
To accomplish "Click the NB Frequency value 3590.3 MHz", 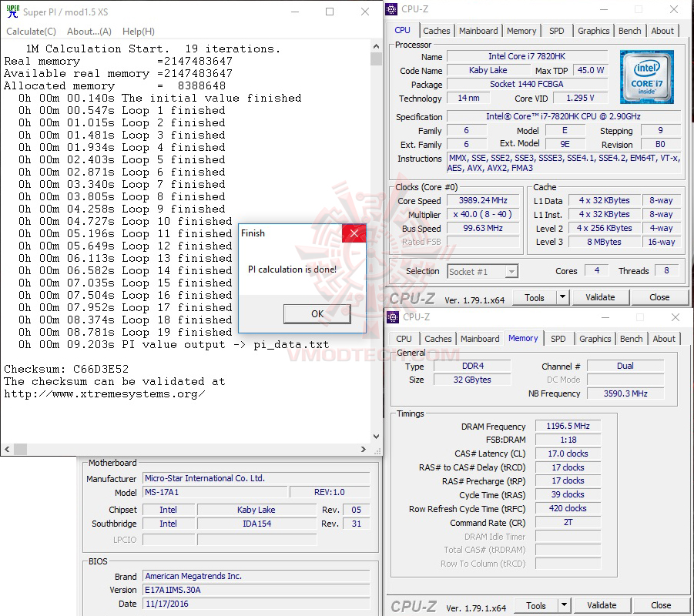I will pyautogui.click(x=625, y=393).
